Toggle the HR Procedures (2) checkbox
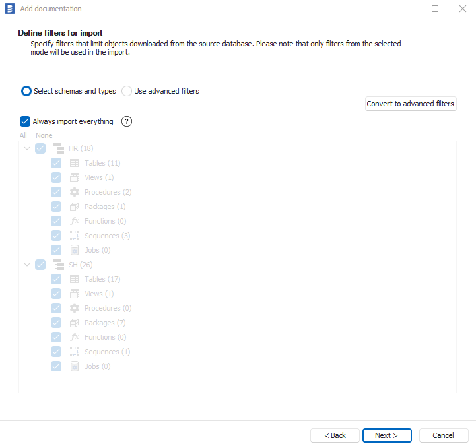Screen dimensions: 476x448 click(56, 192)
